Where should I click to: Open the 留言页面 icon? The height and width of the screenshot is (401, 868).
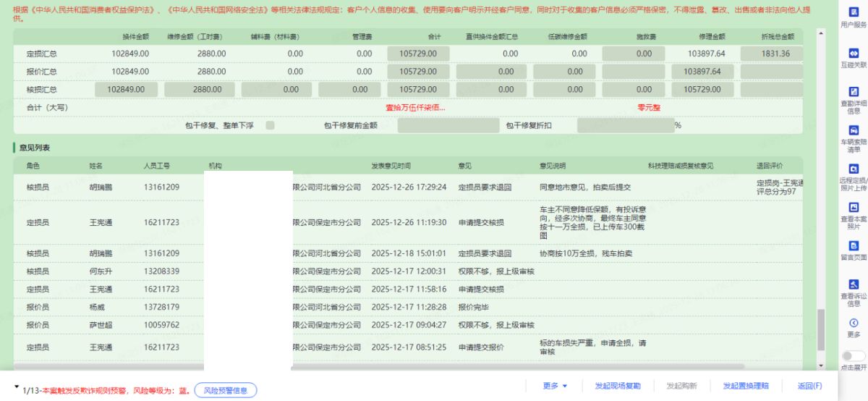854,246
